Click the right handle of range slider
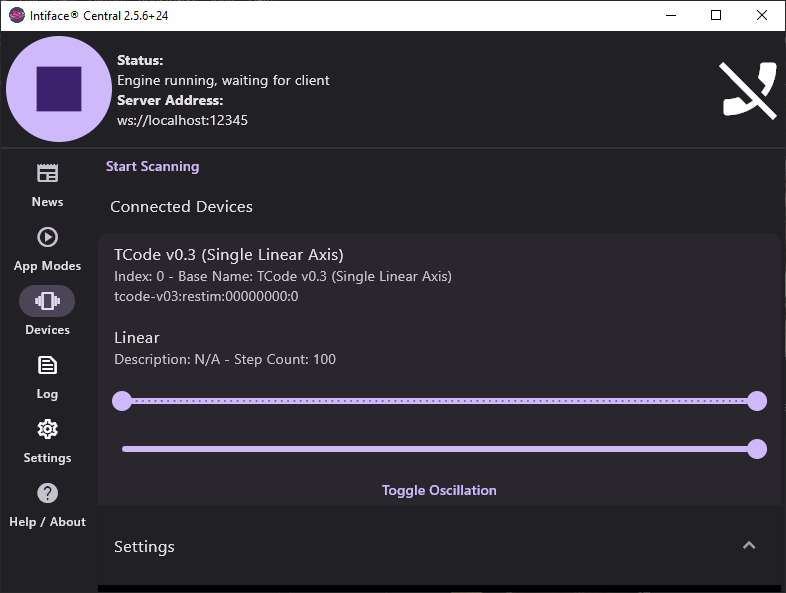Viewport: 786px width, 593px height. [757, 401]
